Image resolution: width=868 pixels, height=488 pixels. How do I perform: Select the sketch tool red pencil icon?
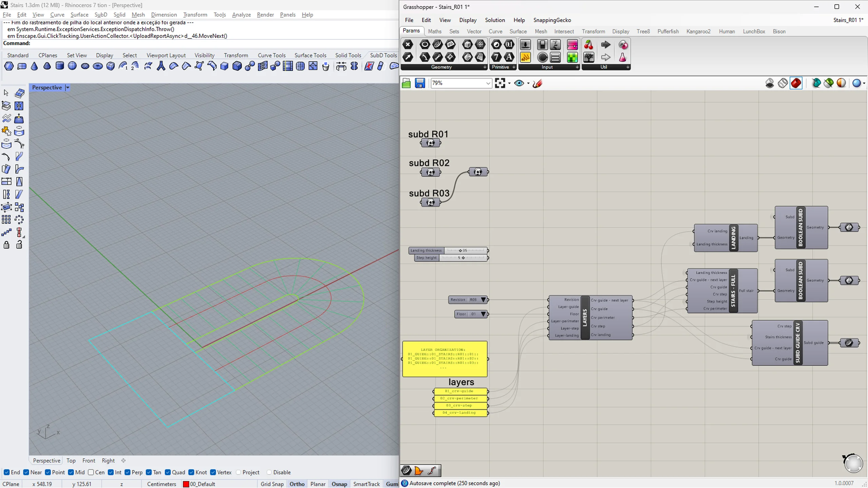point(537,83)
